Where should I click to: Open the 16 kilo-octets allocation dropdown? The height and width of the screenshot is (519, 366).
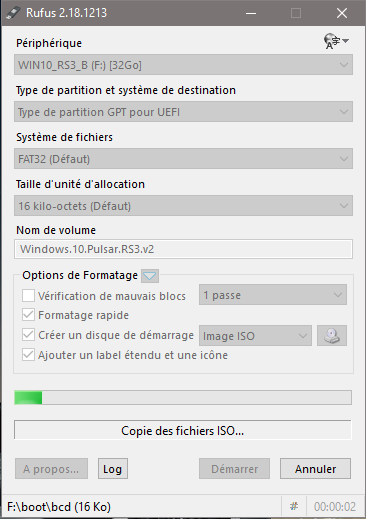tap(183, 206)
